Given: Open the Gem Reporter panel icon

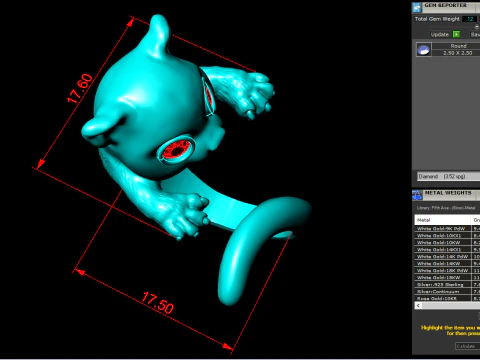Looking at the screenshot, I should tap(417, 7).
